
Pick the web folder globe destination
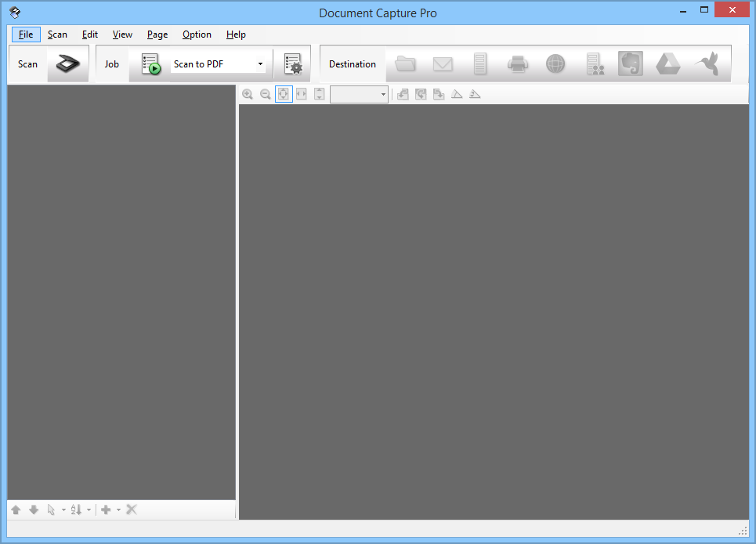[x=555, y=63]
